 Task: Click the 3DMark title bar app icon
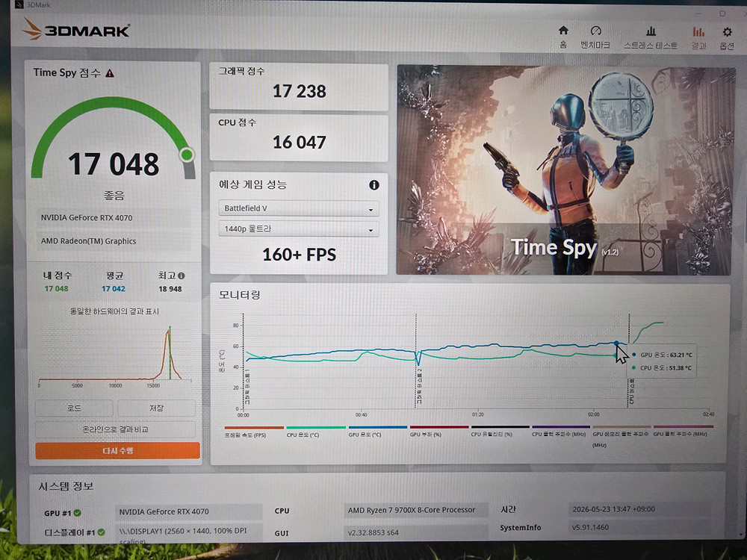tap(19, 4)
